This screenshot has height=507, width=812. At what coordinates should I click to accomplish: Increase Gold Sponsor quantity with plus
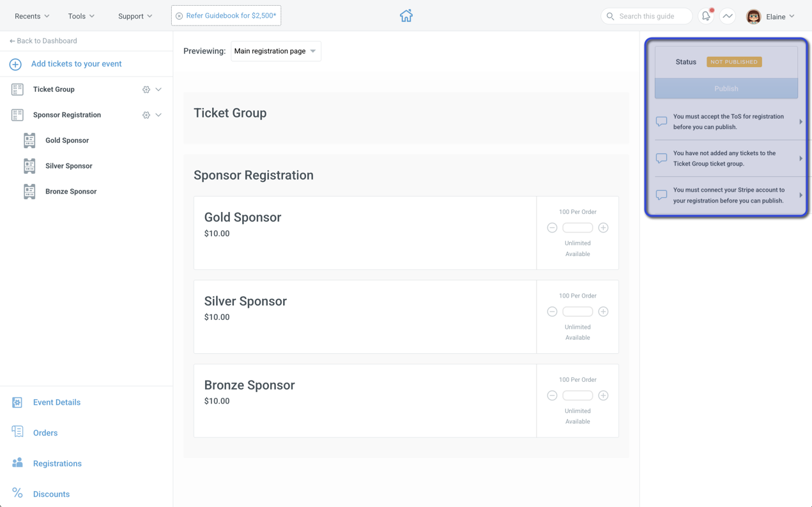pos(603,228)
